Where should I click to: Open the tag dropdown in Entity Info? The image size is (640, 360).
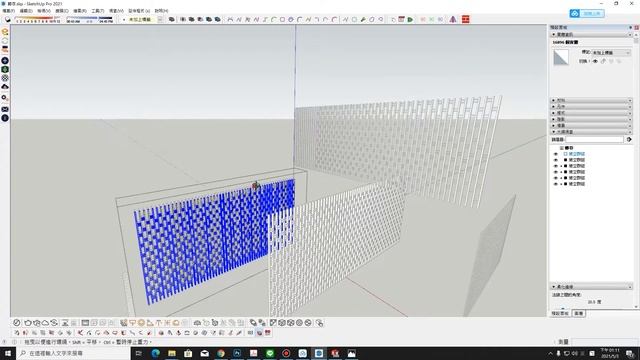point(611,53)
